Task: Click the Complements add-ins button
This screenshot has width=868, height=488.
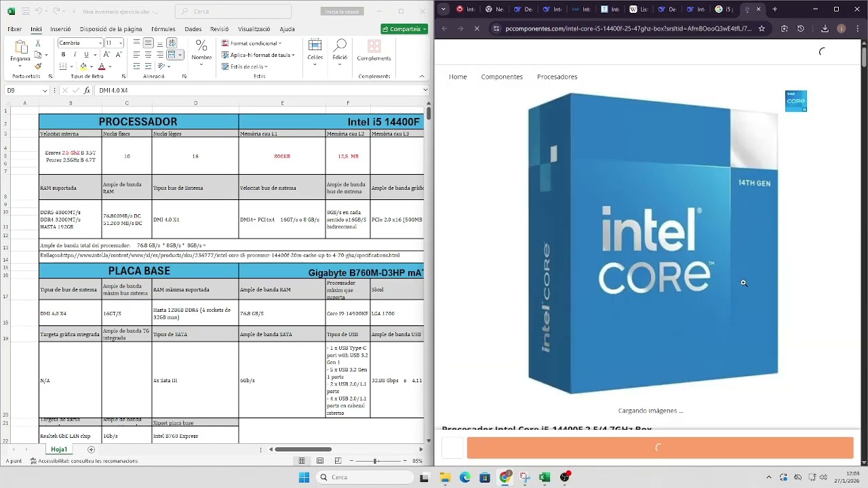Action: point(374,50)
